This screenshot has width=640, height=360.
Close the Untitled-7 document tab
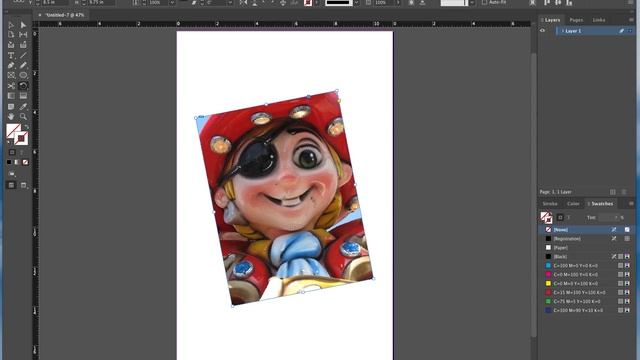40,15
